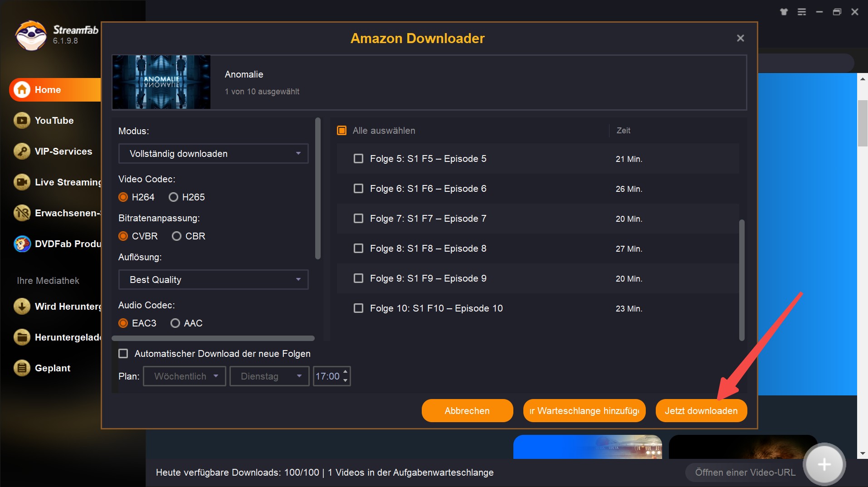This screenshot has height=487, width=868.
Task: Increase the 17:00 time with up arrow
Action: tap(346, 372)
